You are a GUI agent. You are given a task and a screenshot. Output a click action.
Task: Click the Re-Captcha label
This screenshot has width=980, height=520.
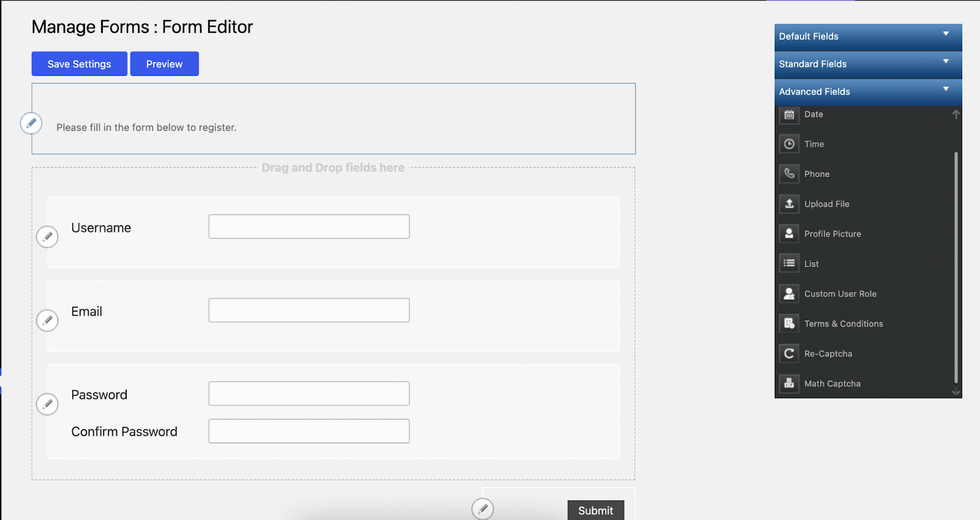click(x=828, y=354)
